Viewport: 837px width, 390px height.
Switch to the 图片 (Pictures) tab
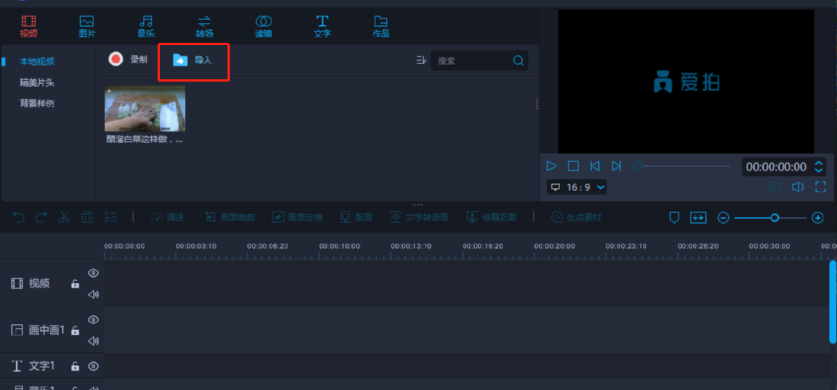[86, 26]
